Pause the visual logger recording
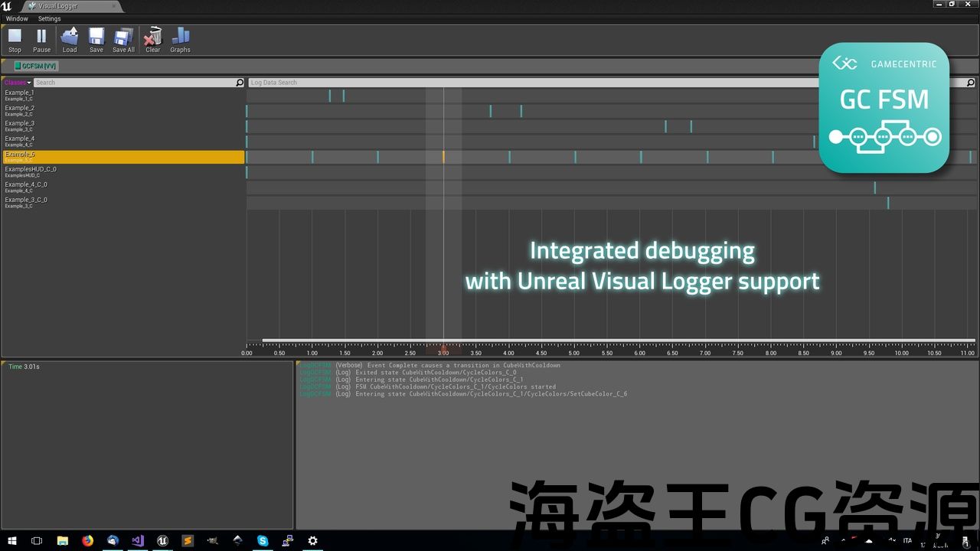Image resolution: width=980 pixels, height=551 pixels. pos(41,40)
